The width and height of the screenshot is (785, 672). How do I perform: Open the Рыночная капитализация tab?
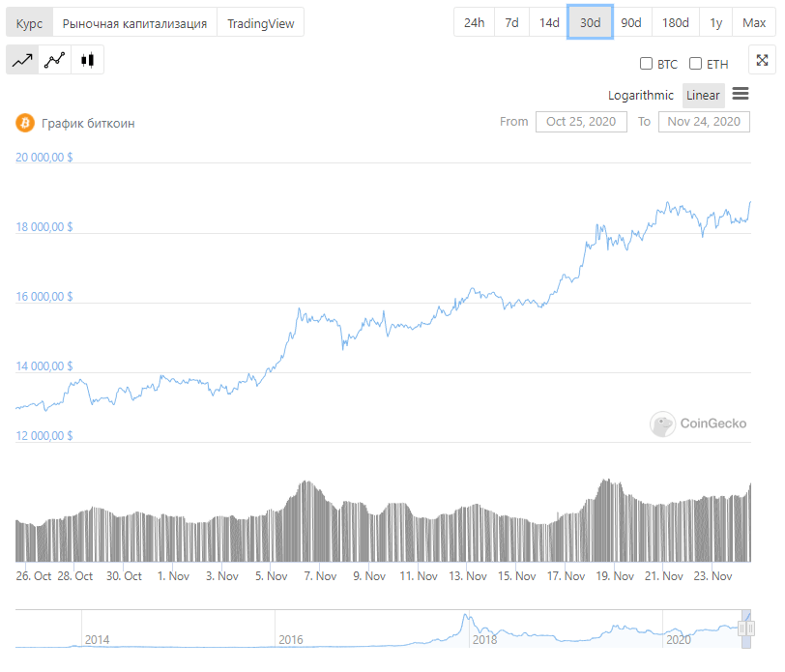click(134, 22)
